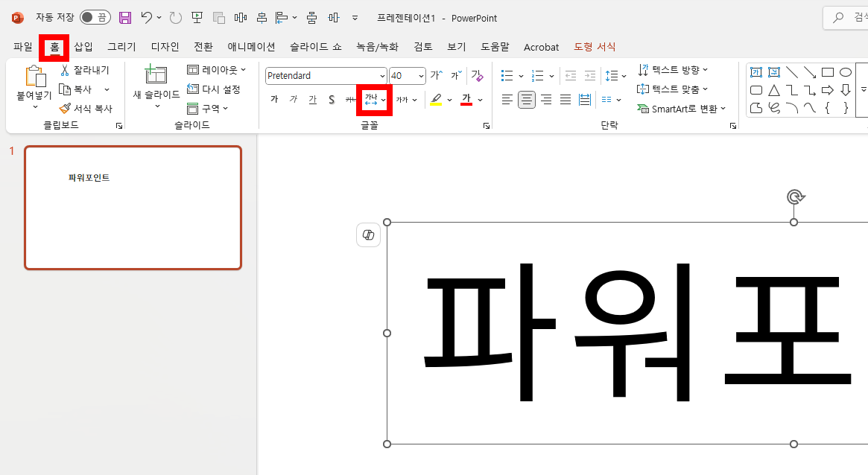Toggle strikethrough formatting
Screen dimensions: 868x475
click(350, 100)
